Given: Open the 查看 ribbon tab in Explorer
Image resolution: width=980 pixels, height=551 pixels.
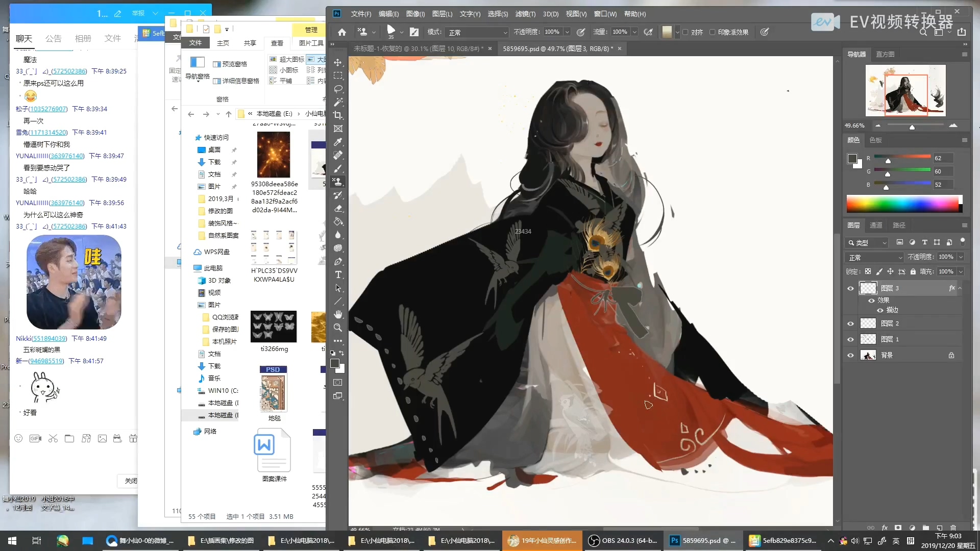Looking at the screenshot, I should 277,43.
